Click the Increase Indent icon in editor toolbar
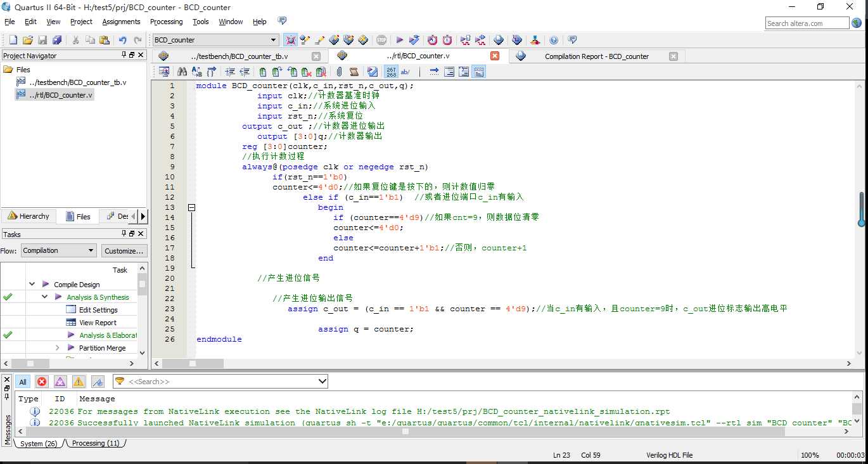 230,72
